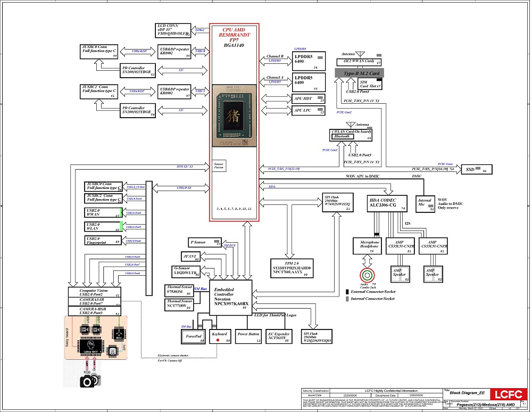Click the P Sensor block
Screen dimensions: 532x412
(205, 242)
